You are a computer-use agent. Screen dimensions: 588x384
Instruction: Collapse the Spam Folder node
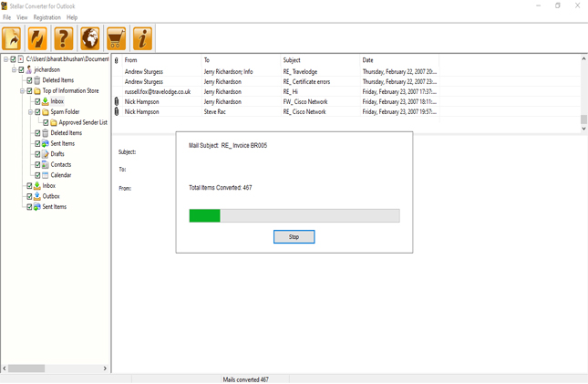coord(31,112)
